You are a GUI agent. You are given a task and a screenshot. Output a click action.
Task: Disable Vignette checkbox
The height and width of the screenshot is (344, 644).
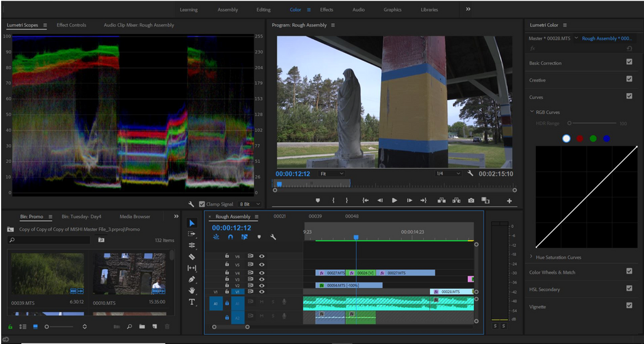pyautogui.click(x=629, y=306)
